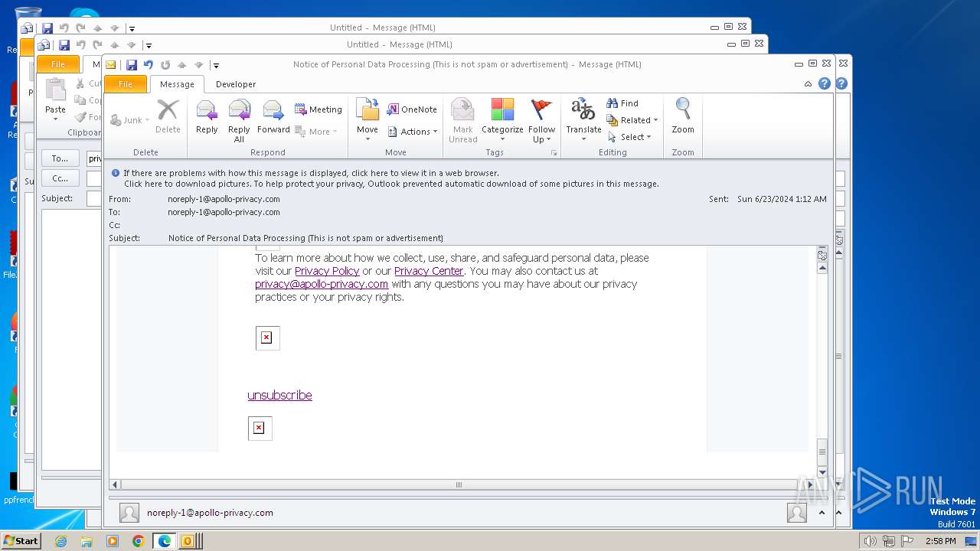This screenshot has height=551, width=980.
Task: Mark the message as Unread
Action: (462, 121)
